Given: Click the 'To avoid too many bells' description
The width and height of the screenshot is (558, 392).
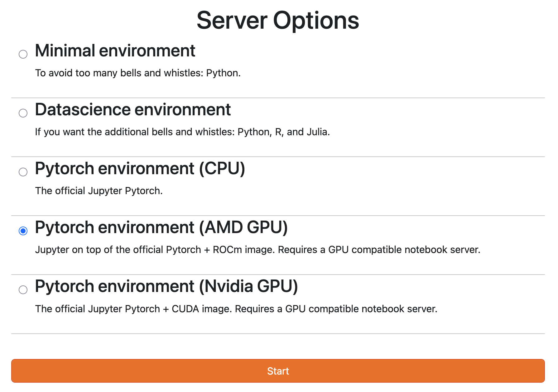Looking at the screenshot, I should (x=138, y=73).
